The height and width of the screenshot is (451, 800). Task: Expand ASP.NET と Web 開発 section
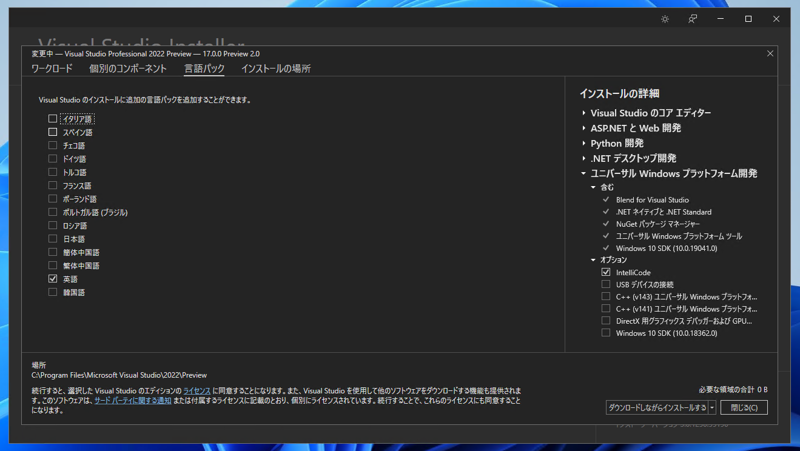[584, 128]
